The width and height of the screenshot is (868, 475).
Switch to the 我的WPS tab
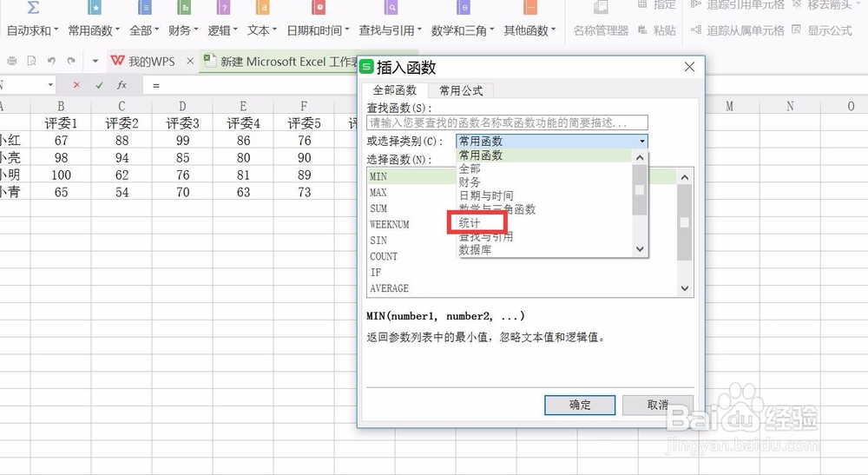click(151, 61)
